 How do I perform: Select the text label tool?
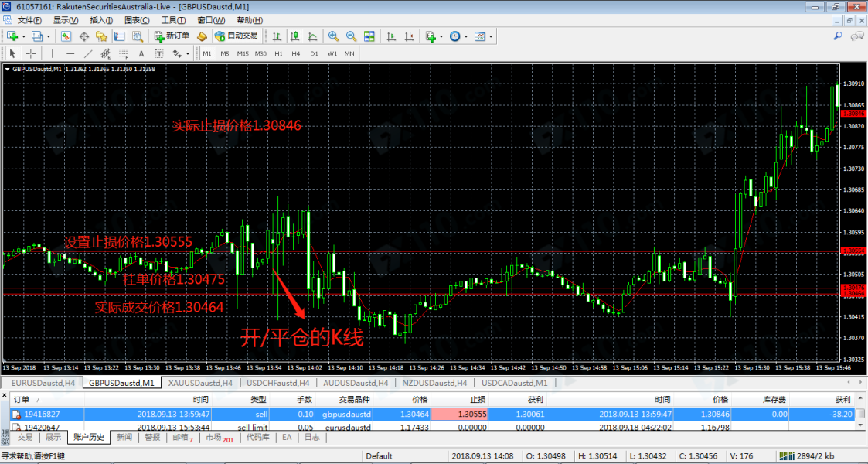[141, 53]
